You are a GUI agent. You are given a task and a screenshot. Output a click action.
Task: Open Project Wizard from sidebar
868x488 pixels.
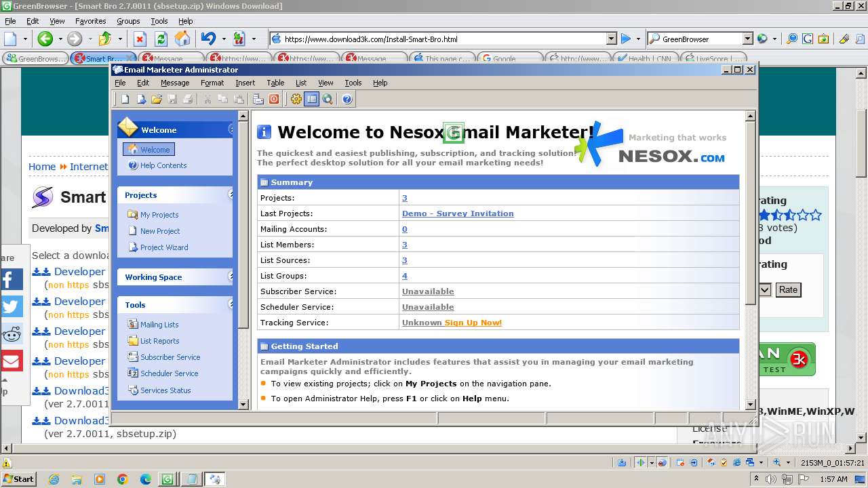coord(164,247)
